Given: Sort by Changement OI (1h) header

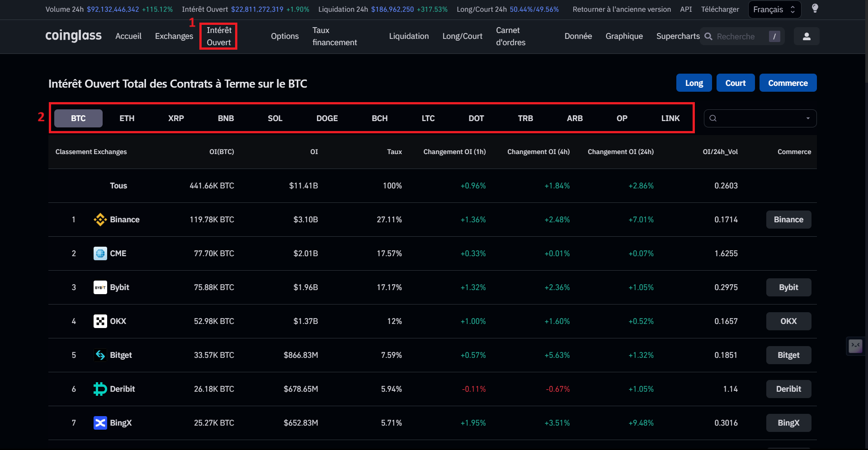Looking at the screenshot, I should pos(454,152).
